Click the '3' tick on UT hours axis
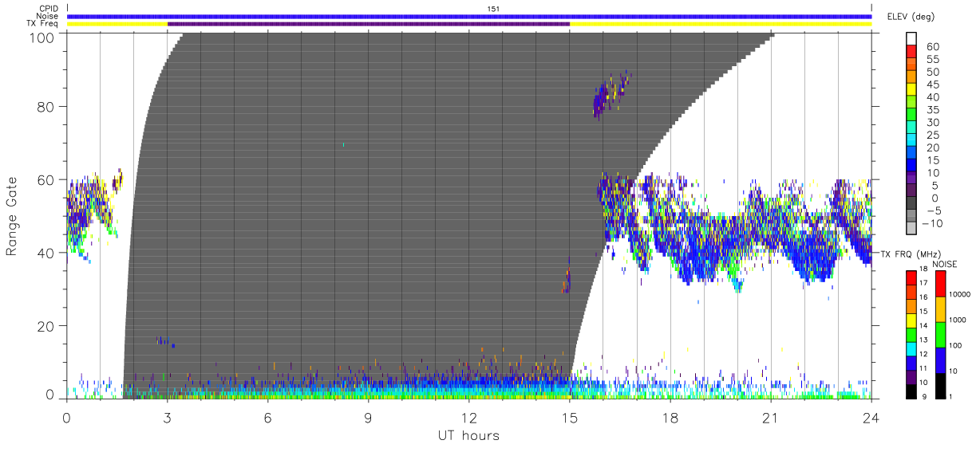The height and width of the screenshot is (452, 980). pyautogui.click(x=168, y=417)
